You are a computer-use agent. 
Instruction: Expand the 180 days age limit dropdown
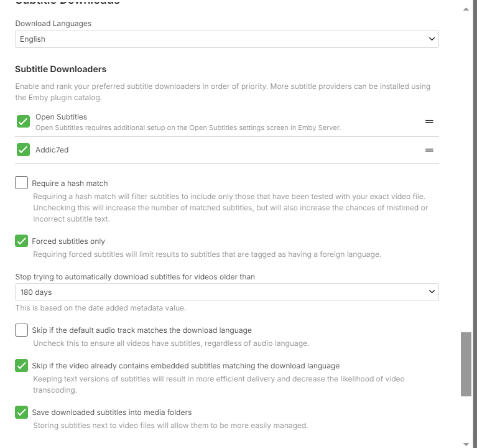(x=226, y=292)
